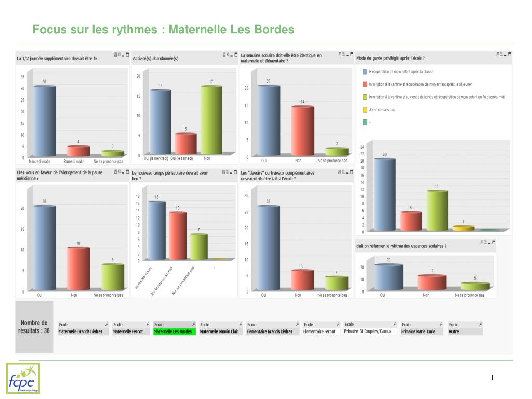Open search in Maternelle Fercot list box
The height and width of the screenshot is (399, 532).
tap(148, 324)
